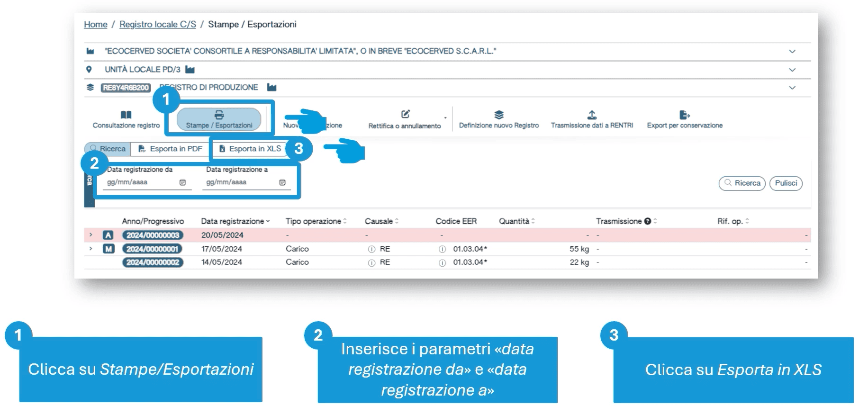Expand the Unità Locale PD/3 chevron
The image size is (868, 415).
tap(792, 70)
